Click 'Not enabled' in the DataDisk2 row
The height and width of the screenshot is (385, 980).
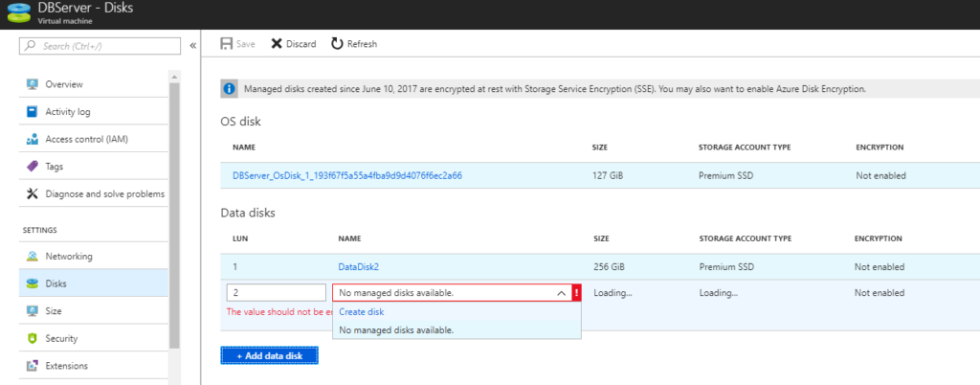[880, 267]
